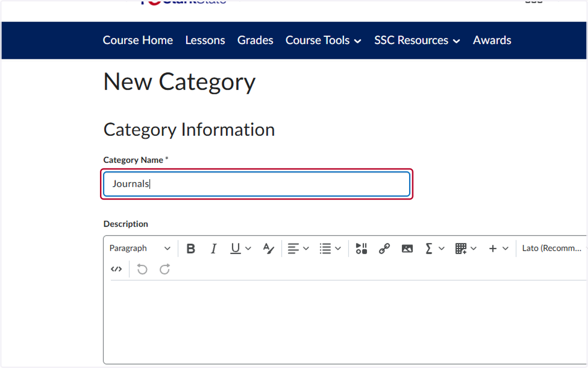Image resolution: width=588 pixels, height=368 pixels.
Task: Undo the last editor action
Action: coord(142,269)
